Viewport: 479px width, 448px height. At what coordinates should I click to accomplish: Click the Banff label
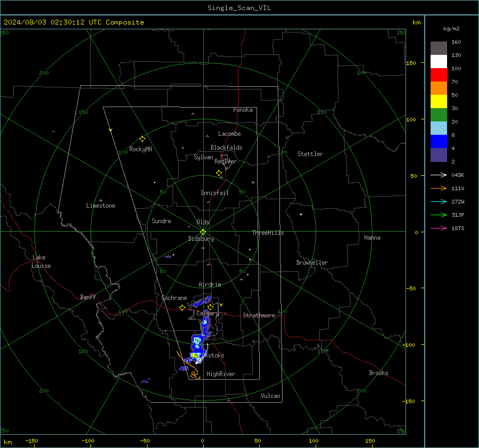[88, 297]
